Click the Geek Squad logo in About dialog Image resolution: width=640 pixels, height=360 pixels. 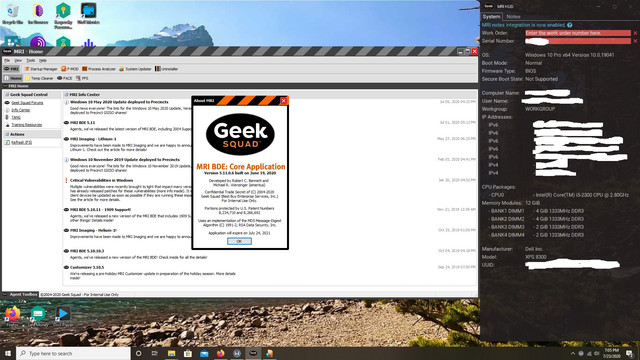(x=240, y=134)
